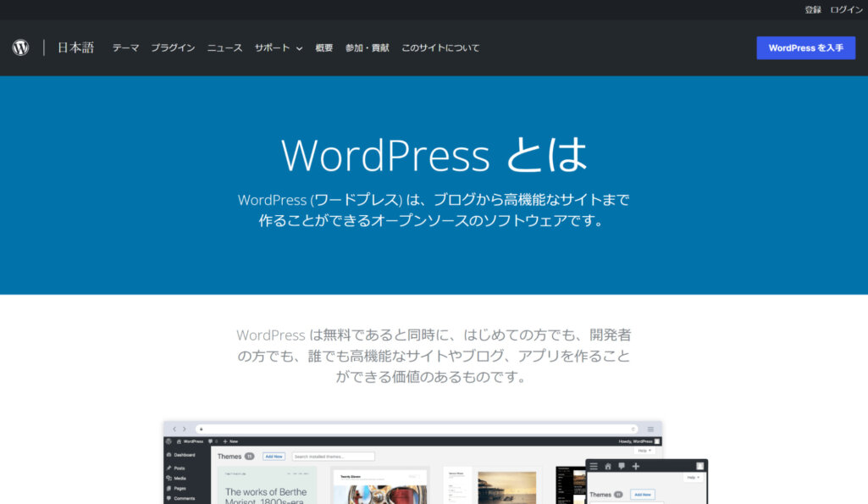Expand the Help dropdown in the mobile preview
The height and width of the screenshot is (504, 868).
[x=694, y=478]
